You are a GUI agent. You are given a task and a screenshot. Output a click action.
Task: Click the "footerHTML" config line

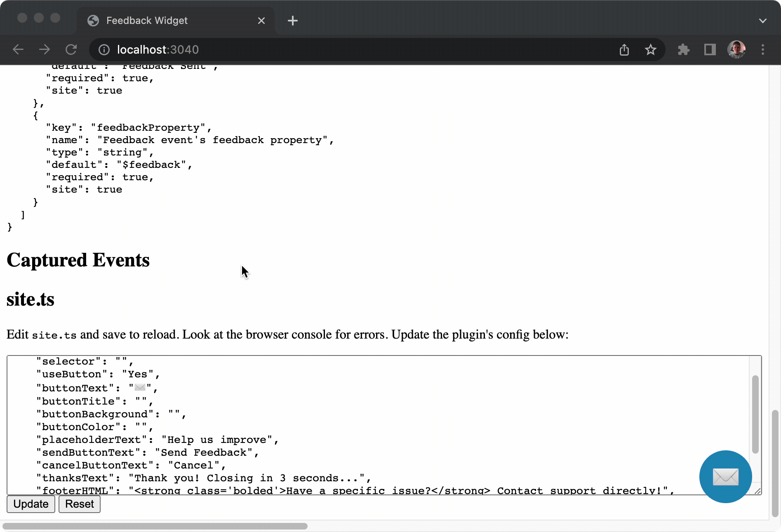(x=355, y=490)
